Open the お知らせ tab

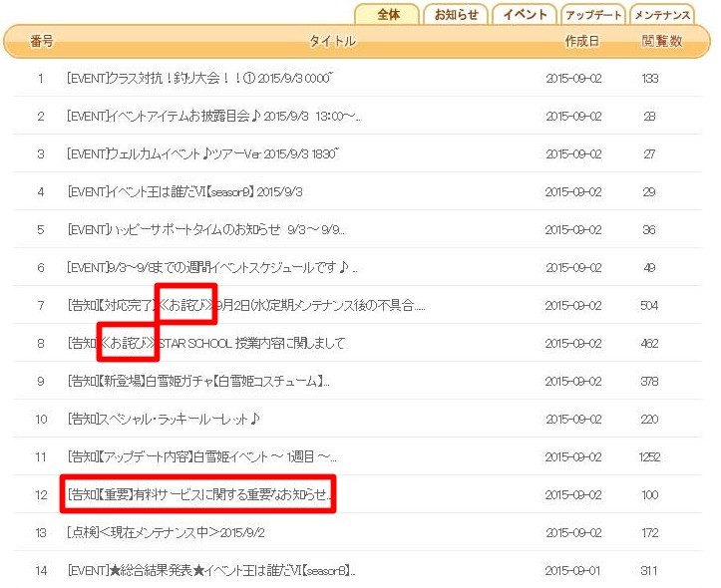[x=457, y=15]
